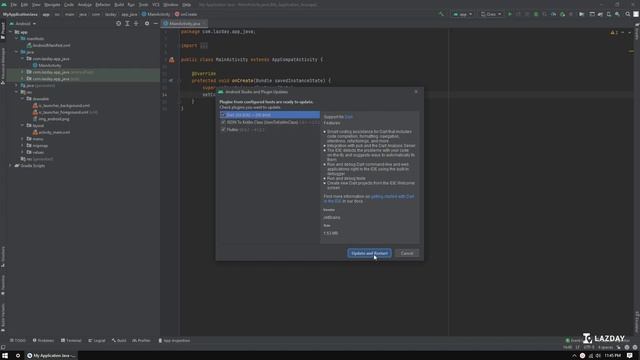The height and width of the screenshot is (360, 640).
Task: Open the Navigate menu
Action: pyautogui.click(x=52, y=4)
